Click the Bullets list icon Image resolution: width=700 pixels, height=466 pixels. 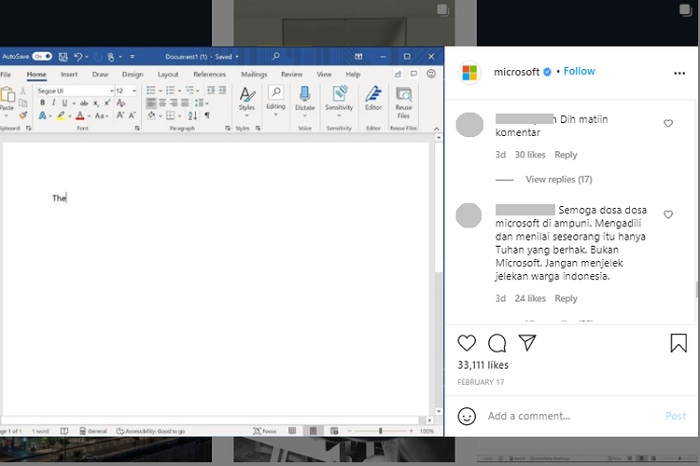(151, 91)
